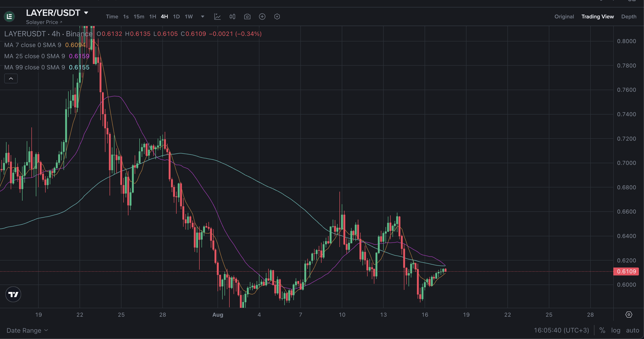Click the MA 99 value 0.6155
644x339 pixels.
pos(79,67)
